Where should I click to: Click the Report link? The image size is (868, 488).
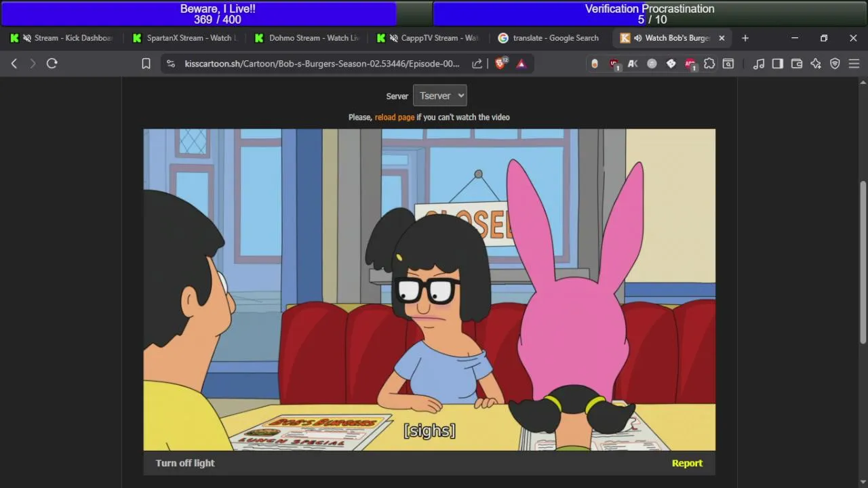[x=687, y=463]
